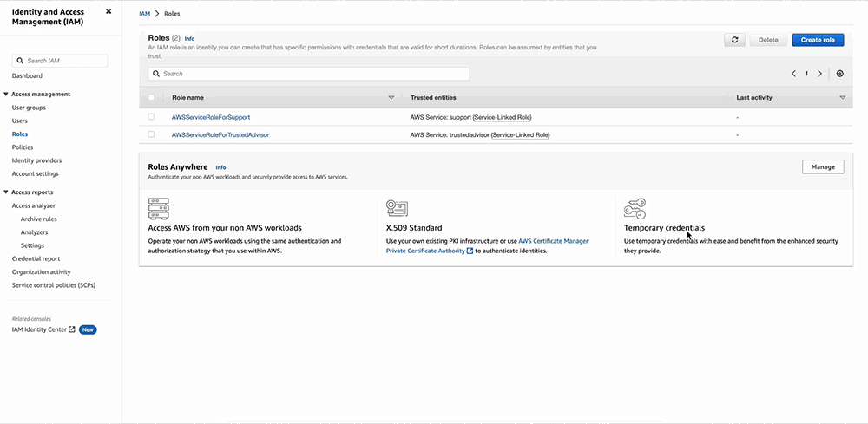Focus the roles Search input field

pyautogui.click(x=309, y=74)
